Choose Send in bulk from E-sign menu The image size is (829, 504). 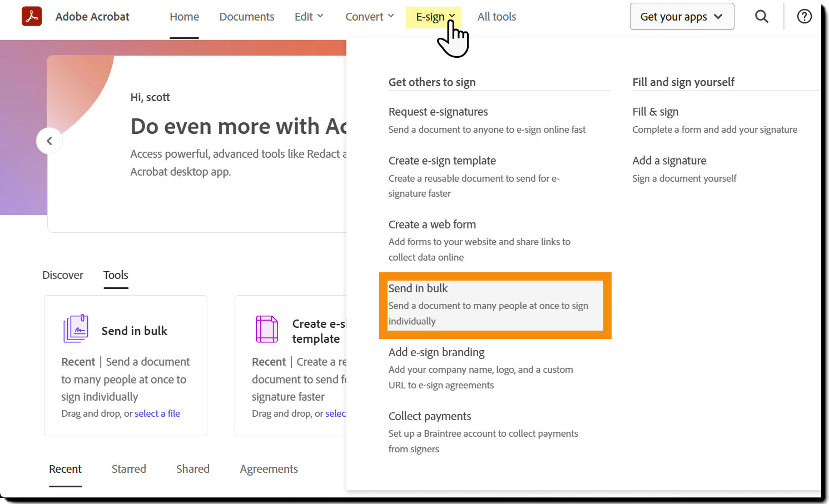tap(418, 288)
